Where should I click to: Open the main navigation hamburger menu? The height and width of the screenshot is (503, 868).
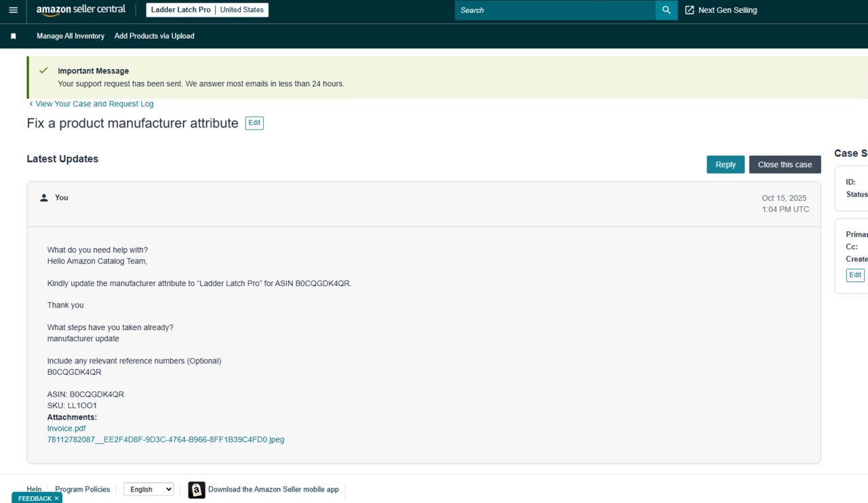point(13,9)
